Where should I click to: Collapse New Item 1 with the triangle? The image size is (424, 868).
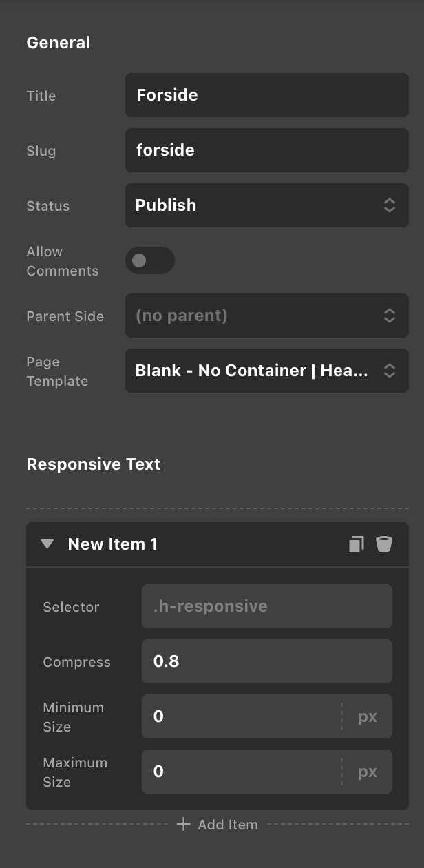(x=47, y=544)
